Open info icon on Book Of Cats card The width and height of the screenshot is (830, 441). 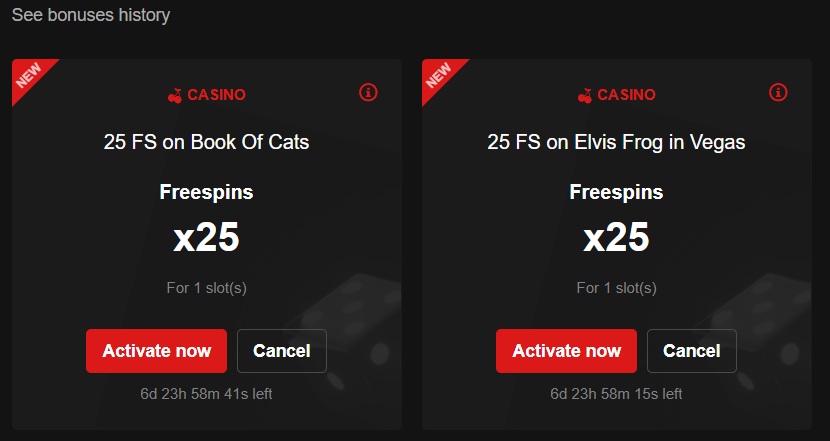pyautogui.click(x=368, y=93)
